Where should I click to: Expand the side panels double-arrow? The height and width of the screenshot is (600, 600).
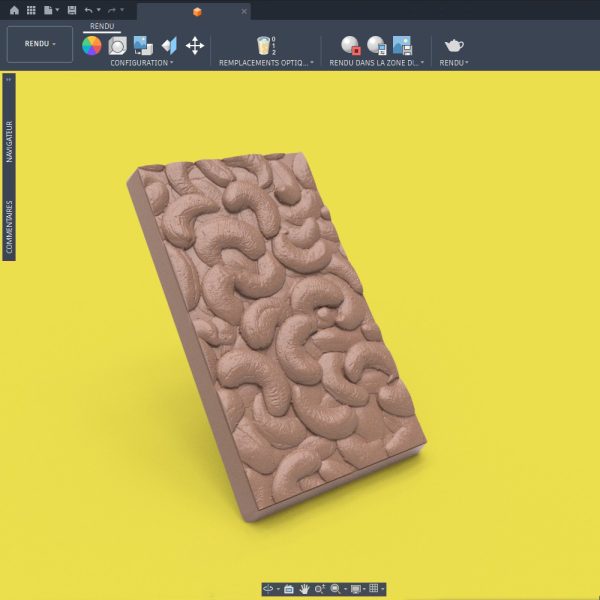point(8,80)
